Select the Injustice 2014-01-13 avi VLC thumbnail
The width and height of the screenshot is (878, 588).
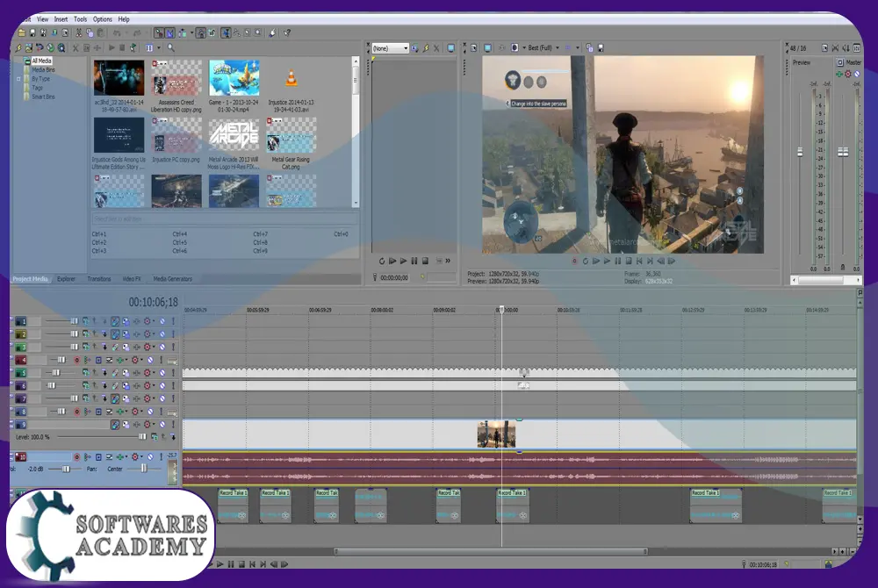click(x=291, y=78)
